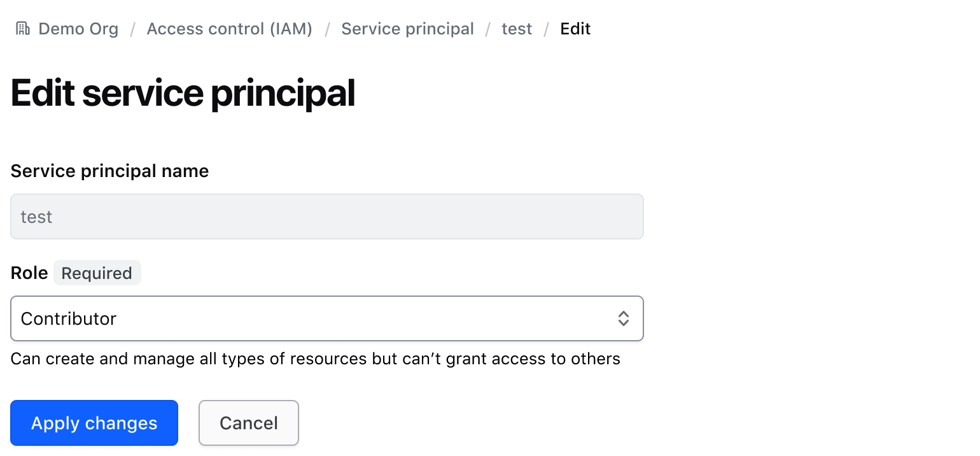Click the Edit service principal page heading
The image size is (980, 456).
coord(182,93)
